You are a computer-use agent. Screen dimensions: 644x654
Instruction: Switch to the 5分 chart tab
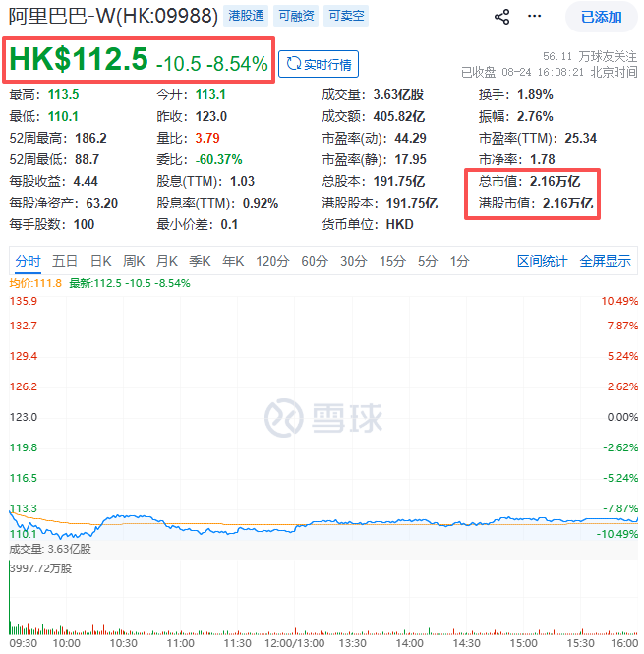pos(428,261)
